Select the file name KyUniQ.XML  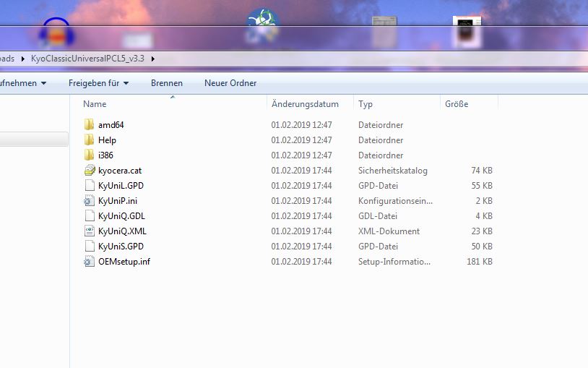[122, 231]
